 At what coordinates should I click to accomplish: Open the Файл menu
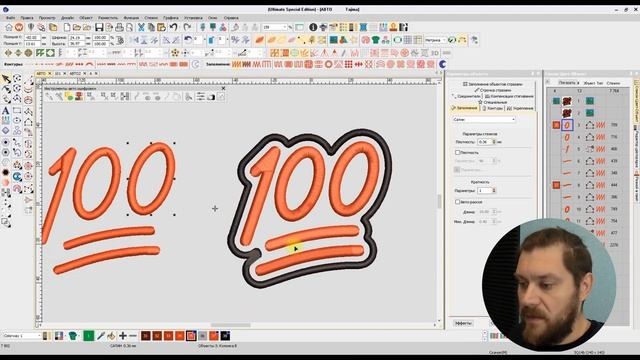11,18
